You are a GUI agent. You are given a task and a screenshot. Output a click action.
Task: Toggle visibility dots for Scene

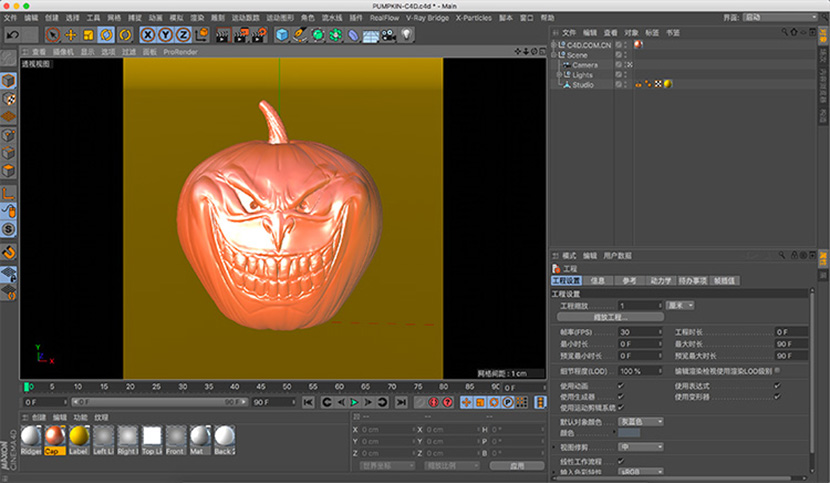point(625,55)
